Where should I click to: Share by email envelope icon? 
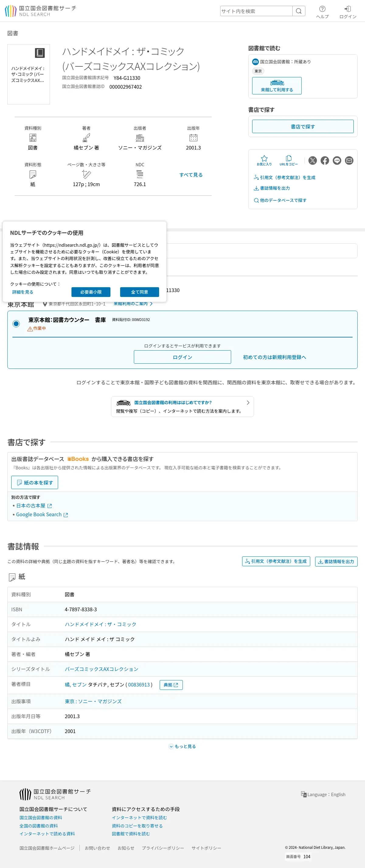[x=349, y=161]
